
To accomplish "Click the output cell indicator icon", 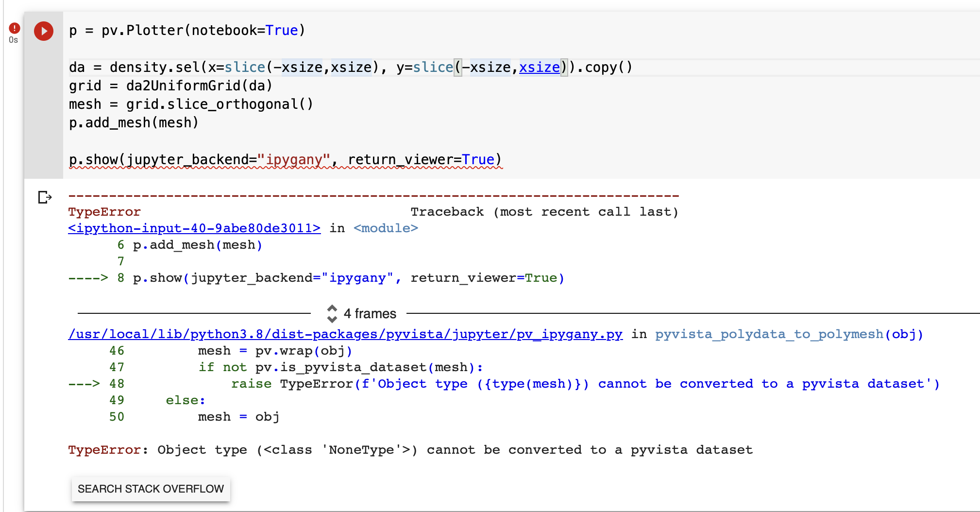I will pyautogui.click(x=45, y=197).
